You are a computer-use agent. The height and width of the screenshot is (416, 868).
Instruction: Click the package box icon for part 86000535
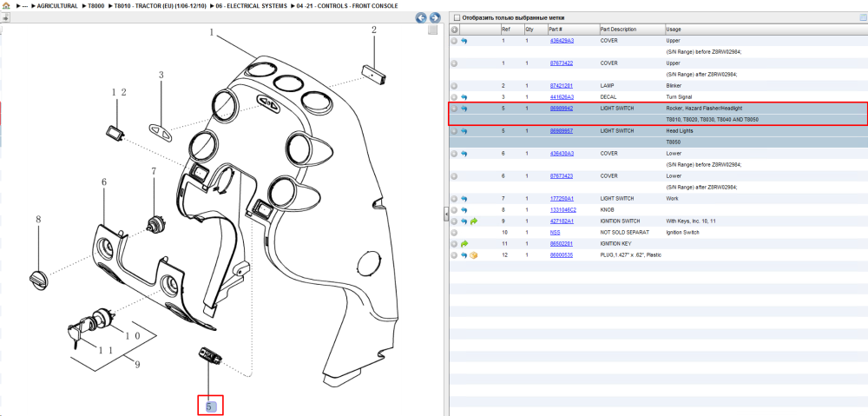pos(473,254)
